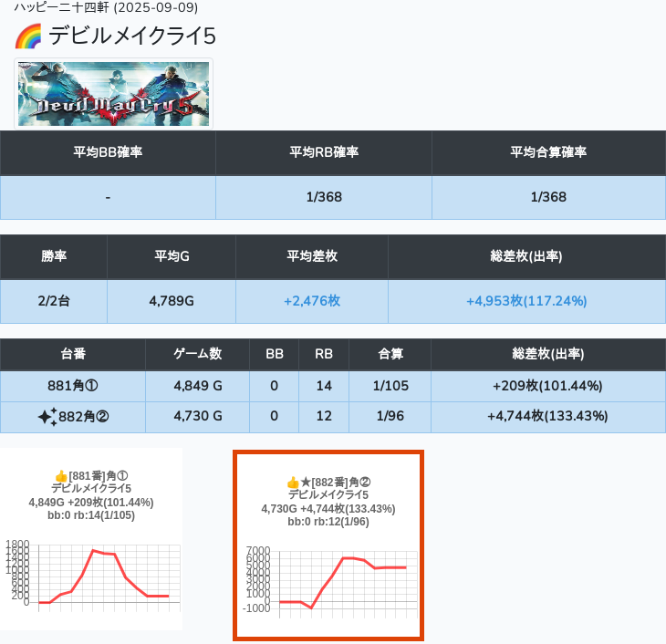Click the 平均RB確率 header cell
The height and width of the screenshot is (644, 666).
click(323, 152)
